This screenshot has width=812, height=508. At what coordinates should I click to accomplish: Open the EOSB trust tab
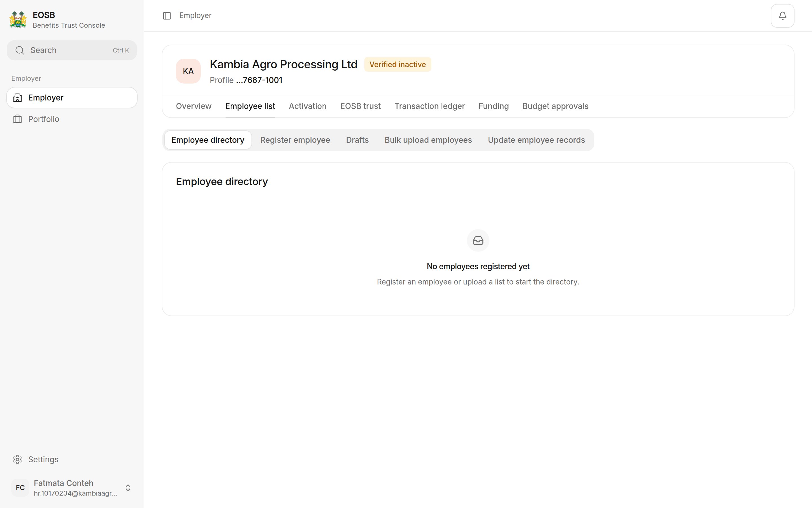tap(360, 106)
